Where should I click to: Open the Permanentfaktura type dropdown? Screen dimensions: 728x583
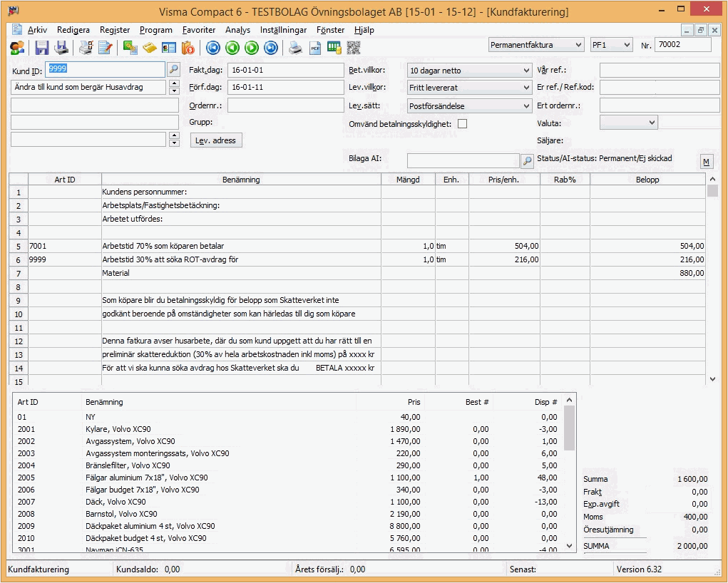tap(578, 45)
